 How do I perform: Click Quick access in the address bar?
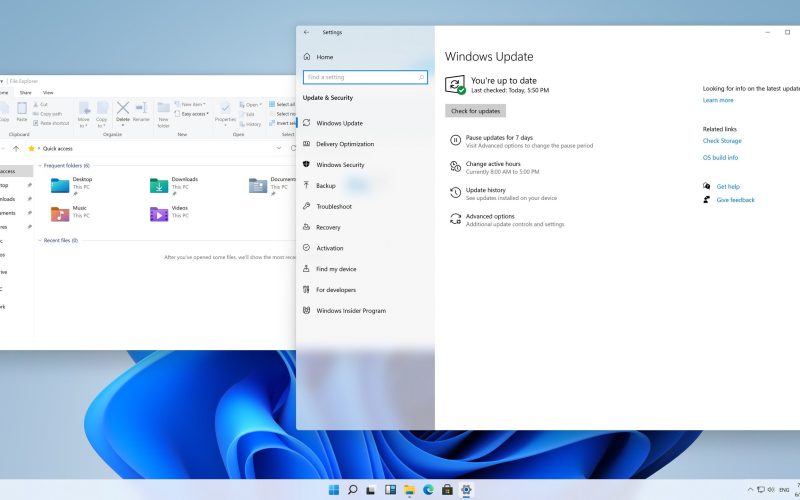pyautogui.click(x=58, y=148)
